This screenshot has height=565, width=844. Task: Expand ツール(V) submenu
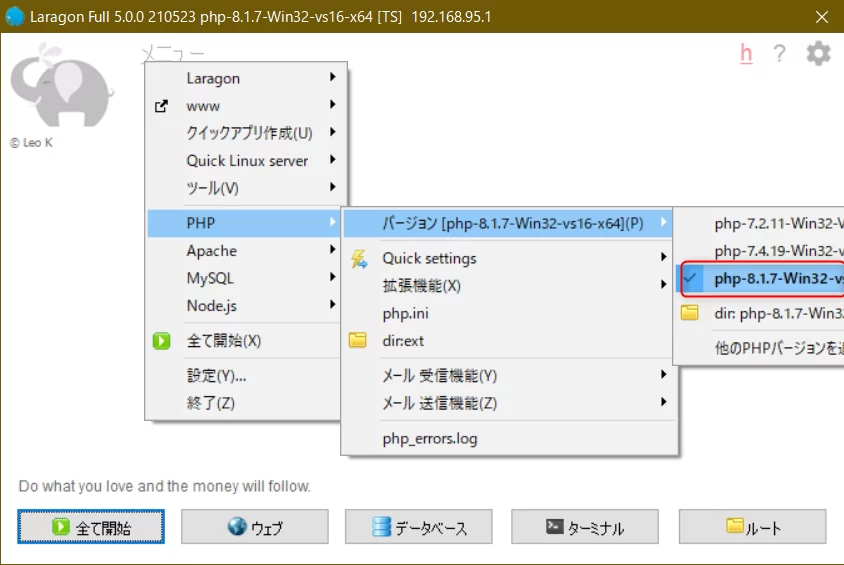244,188
